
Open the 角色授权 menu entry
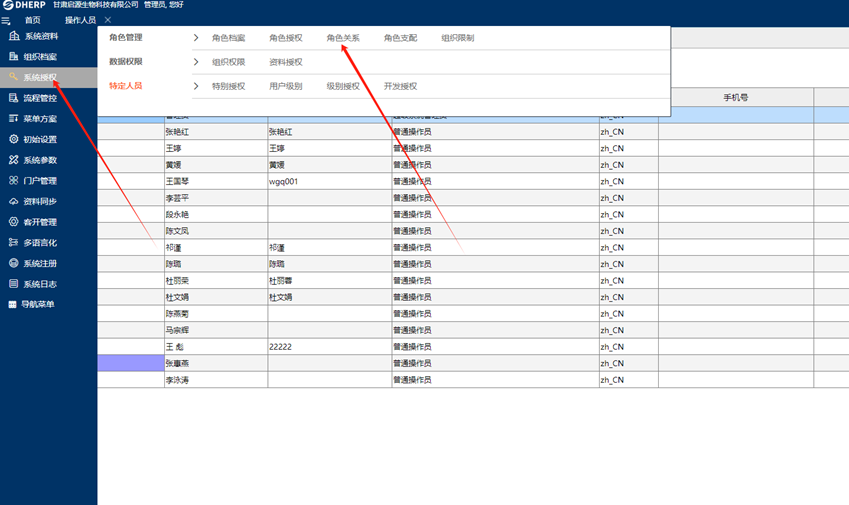[286, 38]
